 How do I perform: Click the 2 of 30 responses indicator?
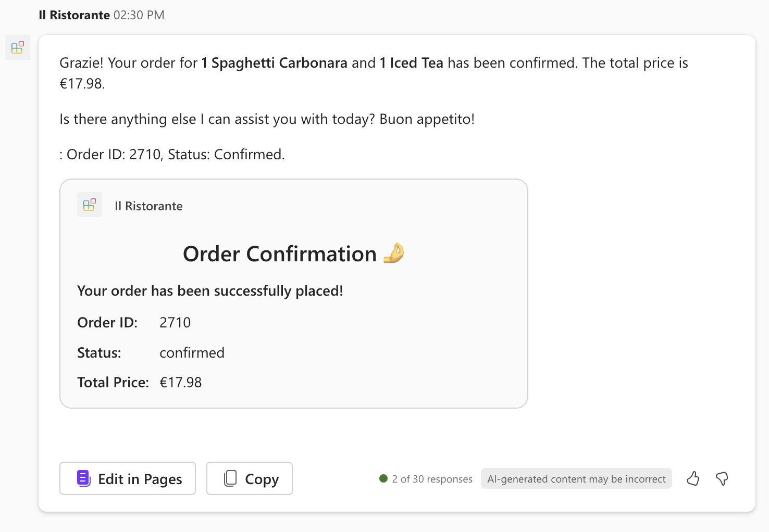(432, 478)
